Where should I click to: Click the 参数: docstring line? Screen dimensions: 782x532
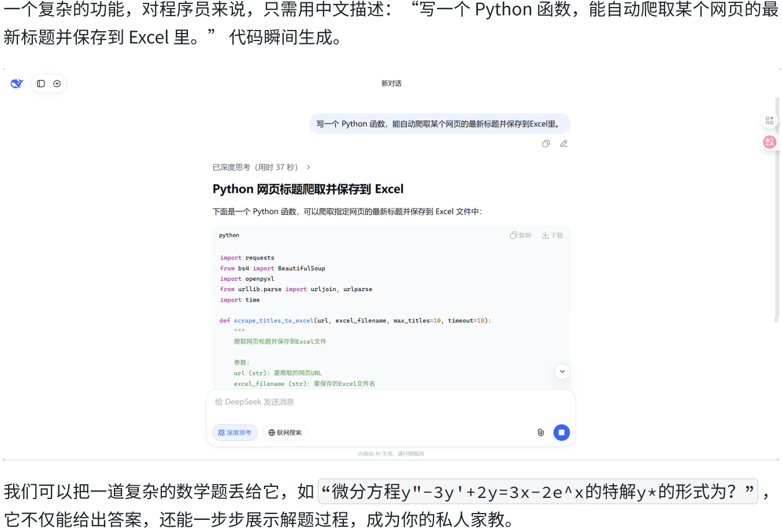point(242,363)
